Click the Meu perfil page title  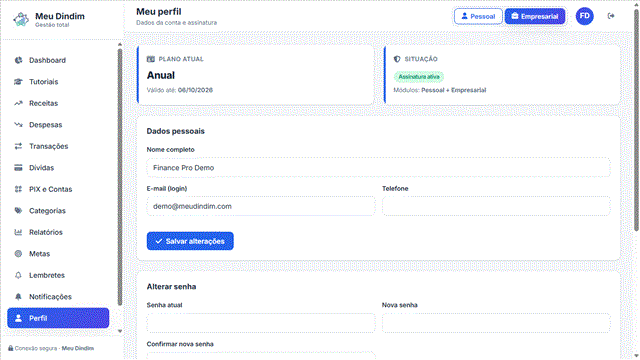click(x=159, y=12)
